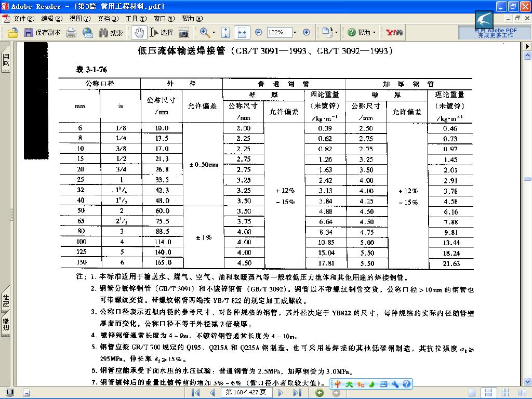Viewport: 532px width, 399px height.
Task: Click the hide toolbars icon in status bar
Action: pos(26,393)
